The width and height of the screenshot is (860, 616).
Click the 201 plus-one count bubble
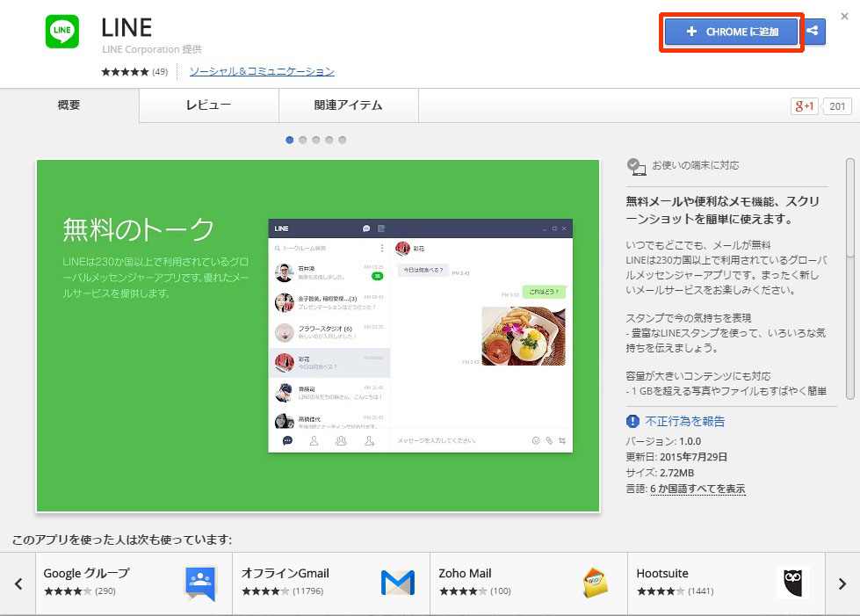[x=837, y=105]
